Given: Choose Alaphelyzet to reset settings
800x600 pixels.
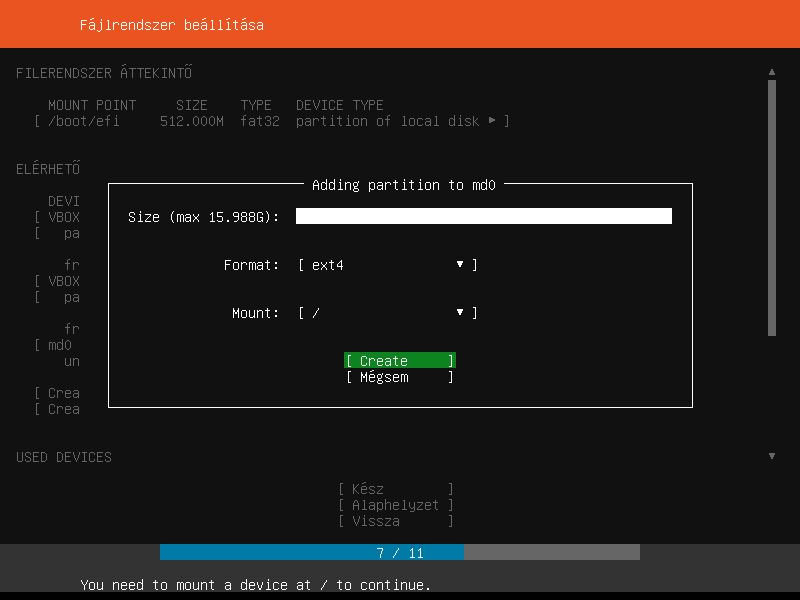Looking at the screenshot, I should point(396,505).
